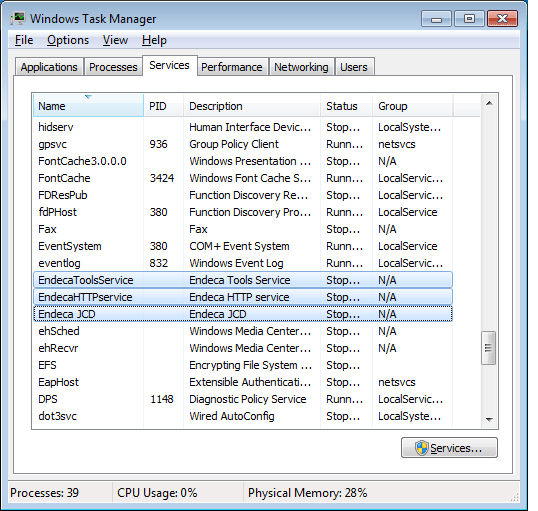Click the COM+ Event System description
The image size is (538, 511).
(239, 246)
